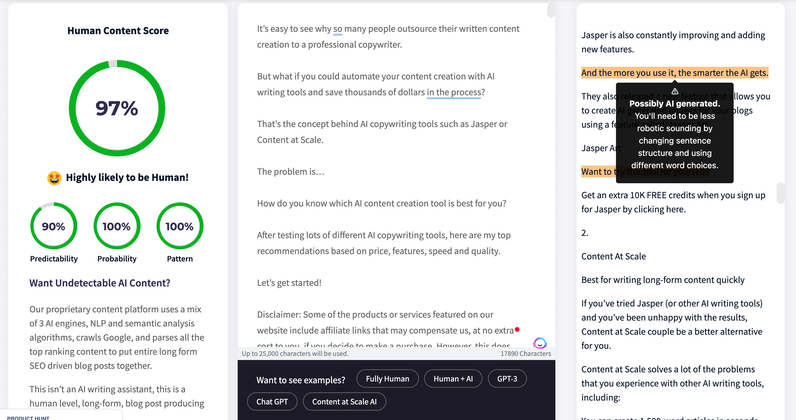Click highlighted sentence 'And the more you use it'
This screenshot has height=420, width=796.
pyautogui.click(x=675, y=73)
